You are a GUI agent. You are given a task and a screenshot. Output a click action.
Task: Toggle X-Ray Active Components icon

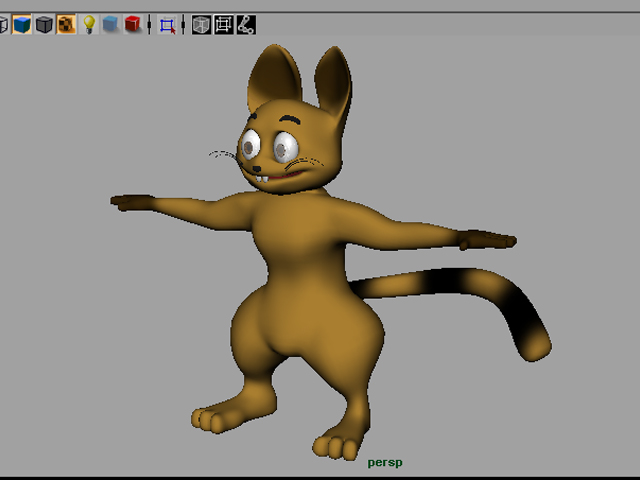click(224, 24)
